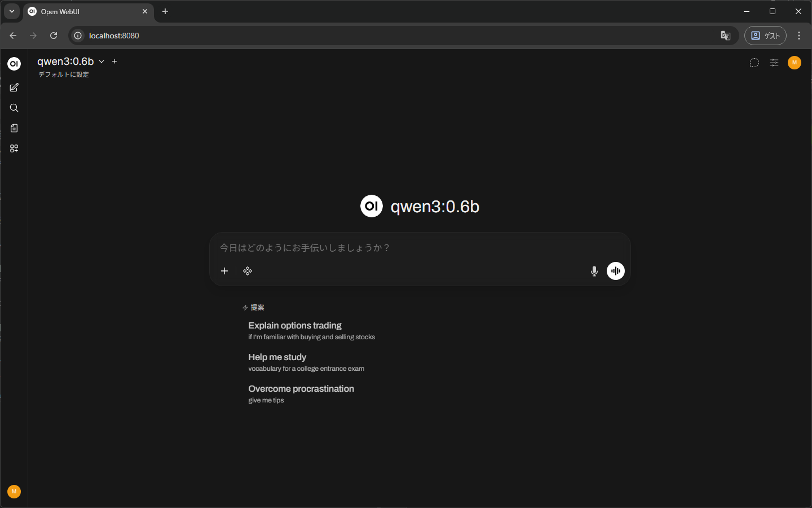This screenshot has width=812, height=508.
Task: Click 'デフォルトに設定' to set default model
Action: 64,75
